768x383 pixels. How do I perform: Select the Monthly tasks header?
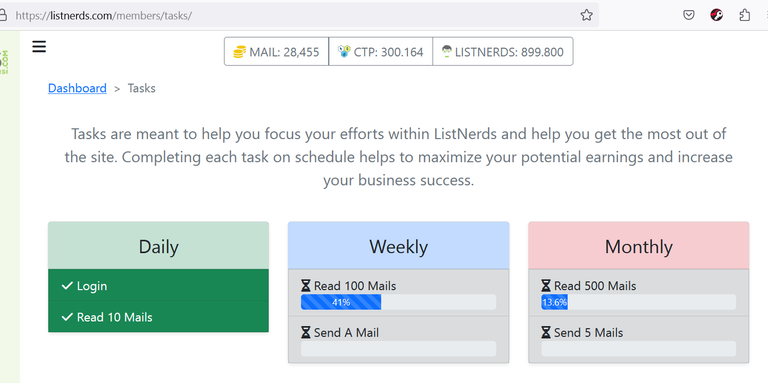pyautogui.click(x=638, y=246)
